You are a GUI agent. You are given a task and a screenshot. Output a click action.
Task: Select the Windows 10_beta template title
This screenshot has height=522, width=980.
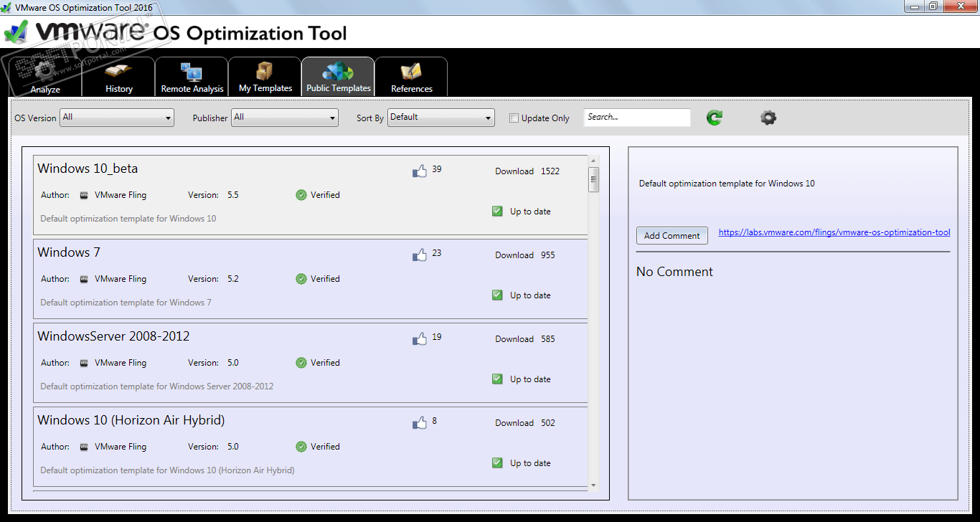[88, 169]
